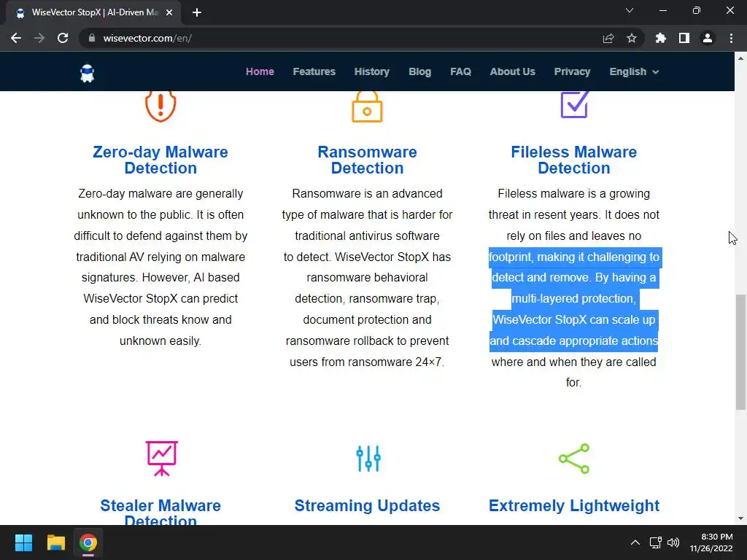This screenshot has width=747, height=560.
Task: Click text 'unknown easily.'
Action: (160, 341)
